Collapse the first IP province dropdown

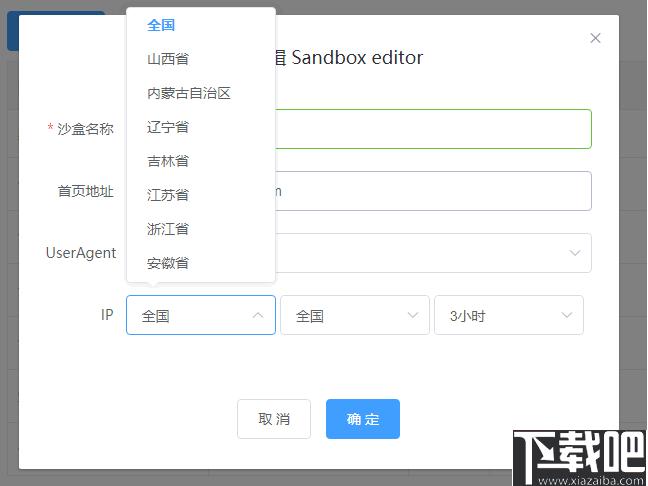coord(201,315)
